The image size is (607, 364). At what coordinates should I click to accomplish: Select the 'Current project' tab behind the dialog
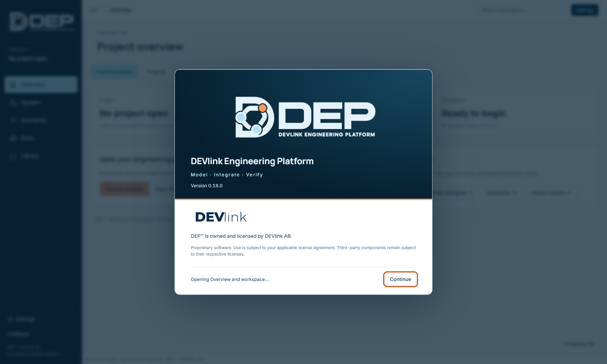point(115,72)
